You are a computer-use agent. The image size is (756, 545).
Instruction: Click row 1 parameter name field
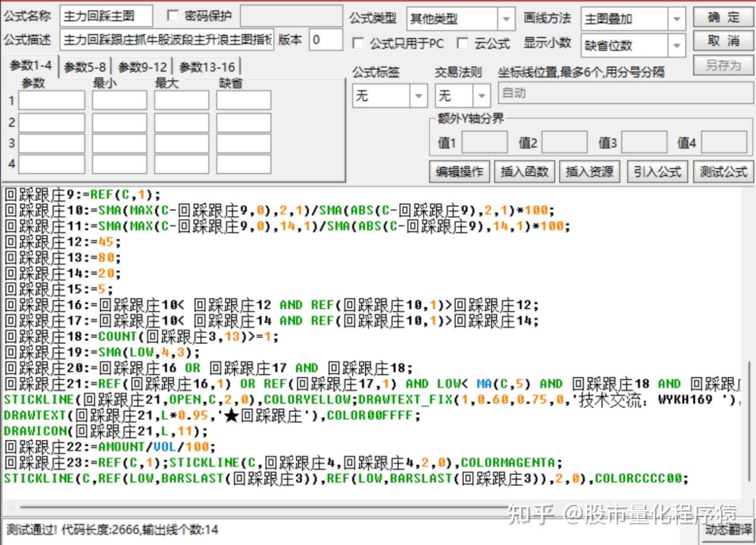(x=52, y=100)
